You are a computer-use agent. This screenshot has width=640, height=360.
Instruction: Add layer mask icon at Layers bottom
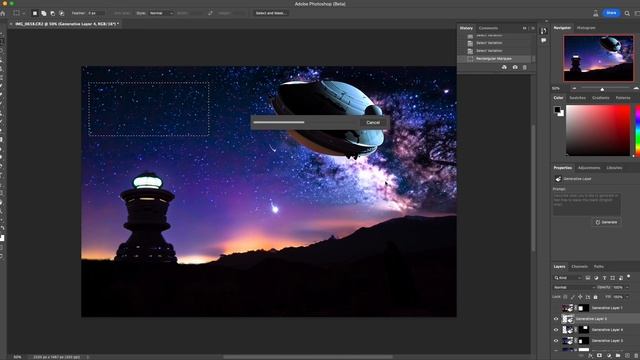(x=600, y=356)
